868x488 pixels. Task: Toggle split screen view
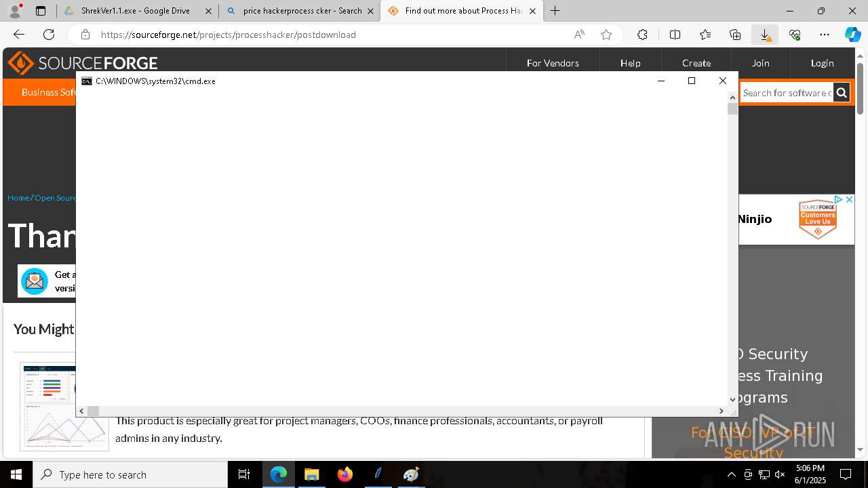[x=675, y=35]
